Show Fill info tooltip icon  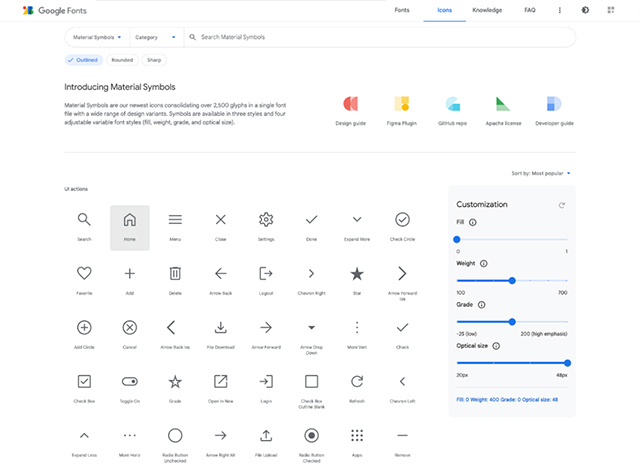pyautogui.click(x=473, y=222)
